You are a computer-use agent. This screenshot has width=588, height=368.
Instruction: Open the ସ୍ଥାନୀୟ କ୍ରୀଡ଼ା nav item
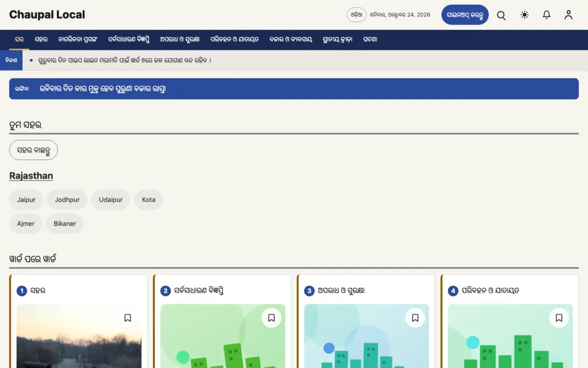click(338, 40)
